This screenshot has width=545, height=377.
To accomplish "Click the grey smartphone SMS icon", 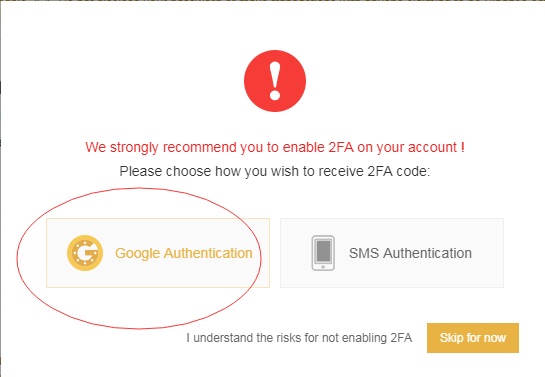I will pos(323,253).
